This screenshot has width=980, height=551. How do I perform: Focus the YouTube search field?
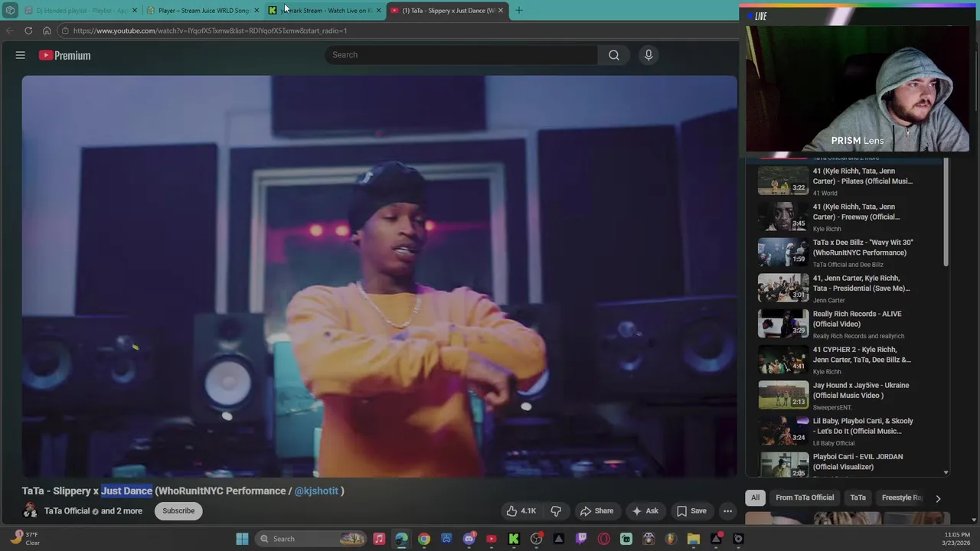462,55
